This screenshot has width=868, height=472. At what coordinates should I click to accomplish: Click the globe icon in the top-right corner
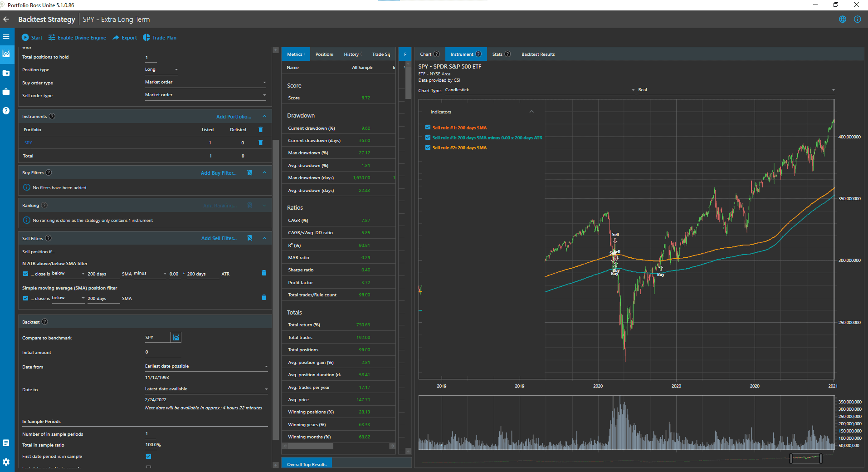(842, 19)
